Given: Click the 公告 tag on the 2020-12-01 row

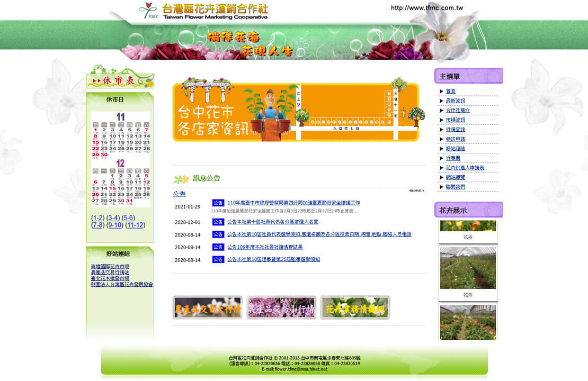Looking at the screenshot, I should (x=218, y=222).
